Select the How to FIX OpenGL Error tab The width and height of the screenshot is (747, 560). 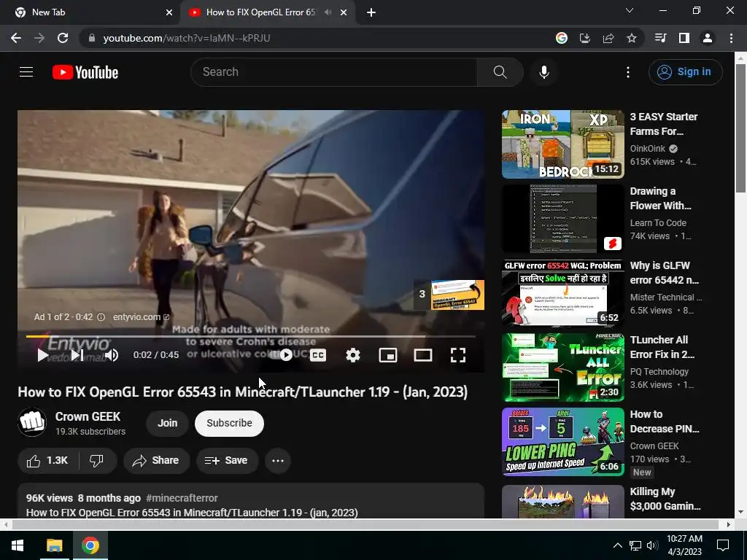coord(260,12)
